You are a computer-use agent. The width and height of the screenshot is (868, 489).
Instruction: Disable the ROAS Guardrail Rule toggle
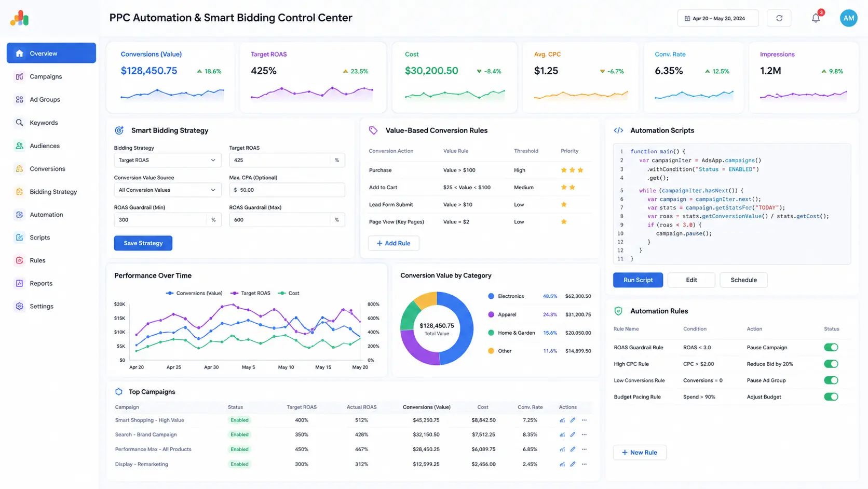831,347
